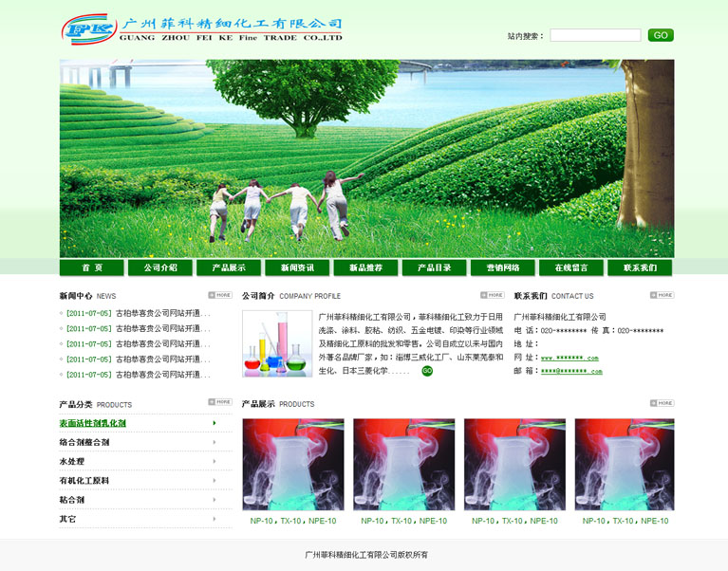
Task: Click the email address link under 邮箱
Action: tap(571, 371)
